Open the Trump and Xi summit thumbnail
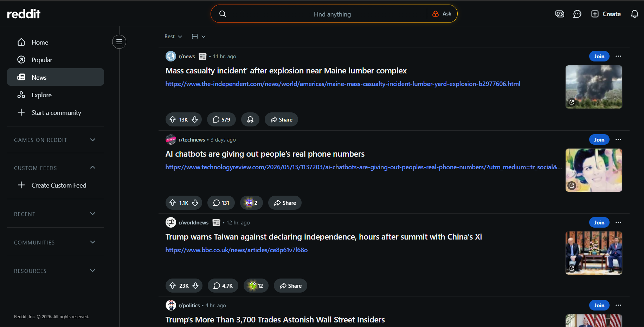 pyautogui.click(x=594, y=253)
